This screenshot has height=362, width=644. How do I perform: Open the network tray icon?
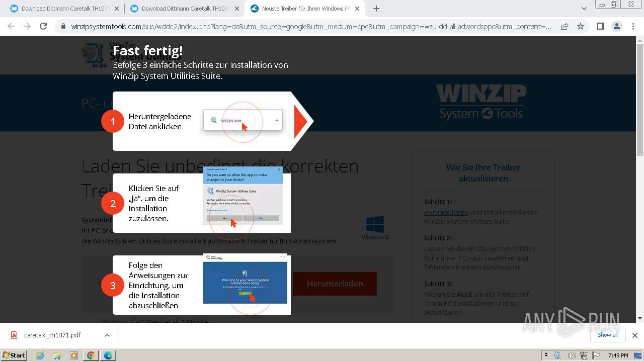click(x=584, y=355)
